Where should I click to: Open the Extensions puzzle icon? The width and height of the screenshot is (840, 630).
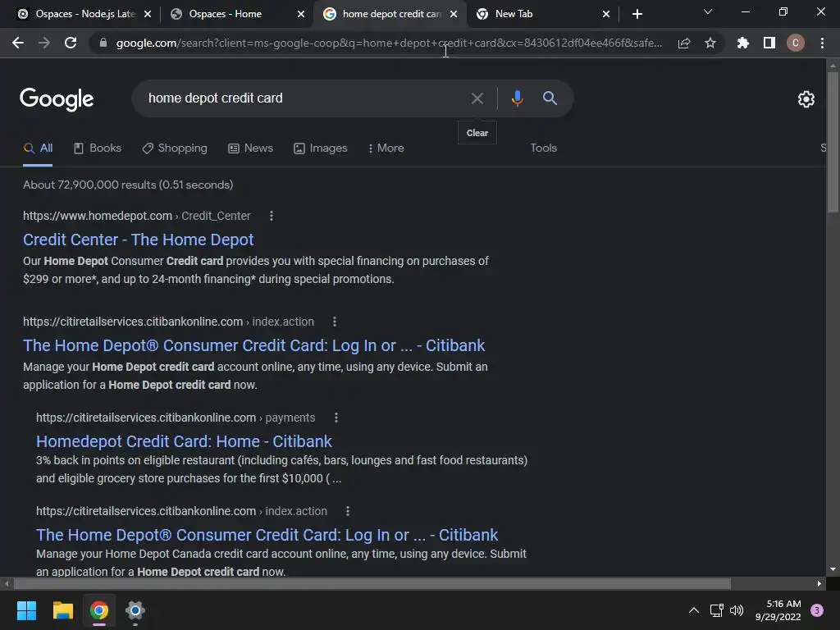743,43
